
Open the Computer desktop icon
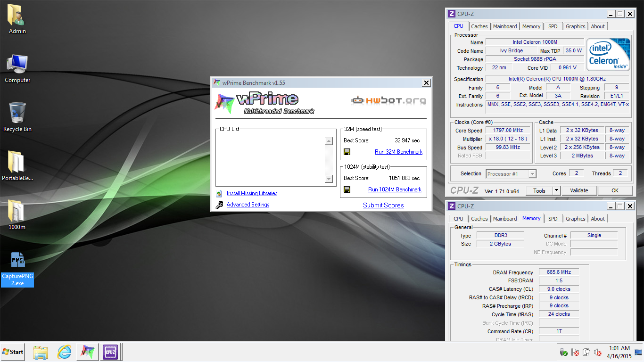17,68
